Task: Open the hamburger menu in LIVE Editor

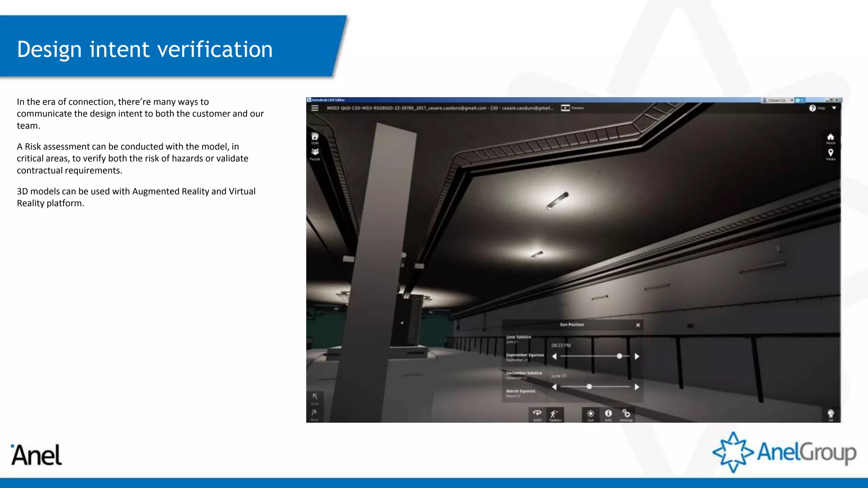Action: (x=315, y=108)
